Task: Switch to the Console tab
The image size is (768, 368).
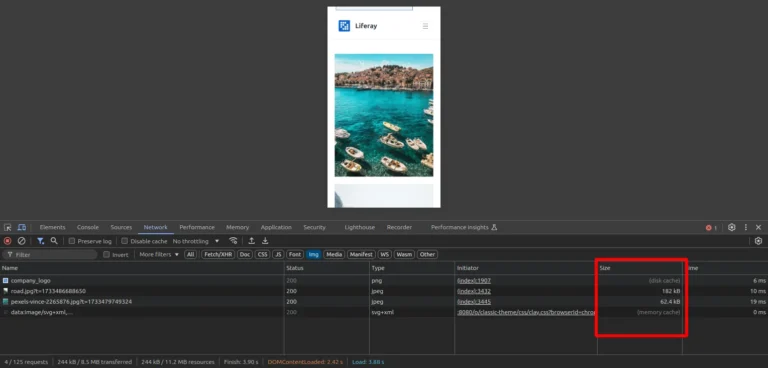Action: click(x=88, y=227)
